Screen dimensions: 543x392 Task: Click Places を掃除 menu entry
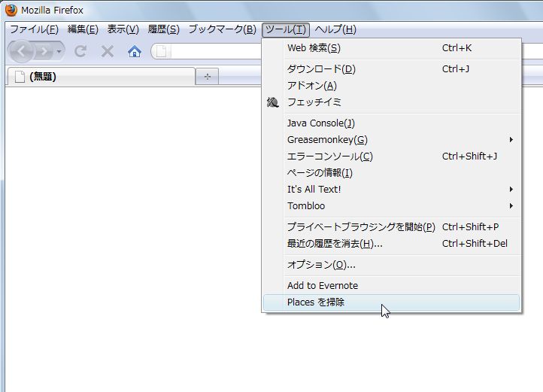click(391, 302)
